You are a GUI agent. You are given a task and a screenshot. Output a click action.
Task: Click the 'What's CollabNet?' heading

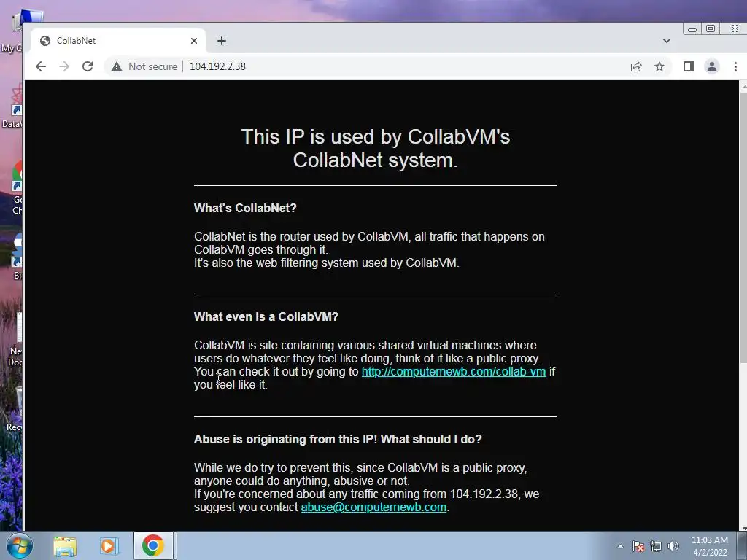[245, 208]
